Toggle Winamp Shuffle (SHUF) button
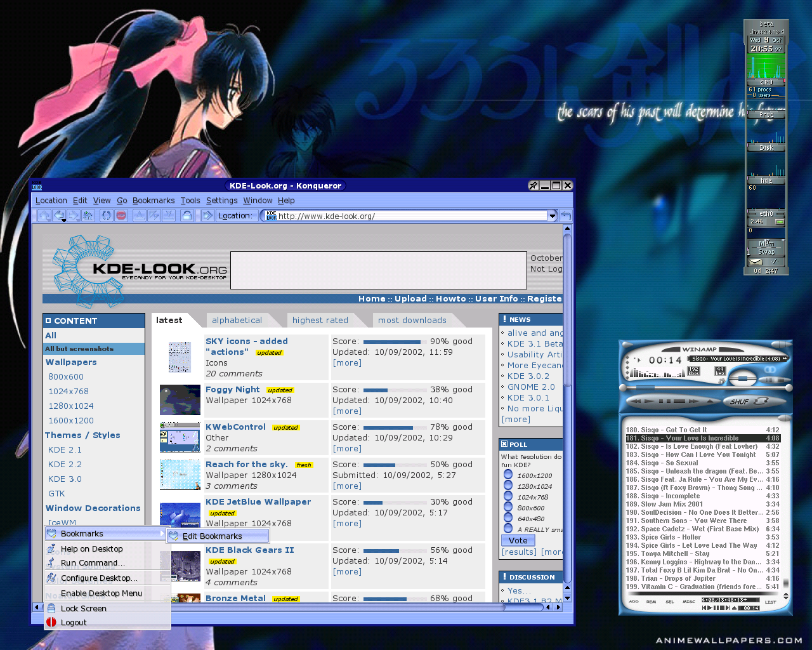Image resolution: width=812 pixels, height=650 pixels. pos(739,402)
